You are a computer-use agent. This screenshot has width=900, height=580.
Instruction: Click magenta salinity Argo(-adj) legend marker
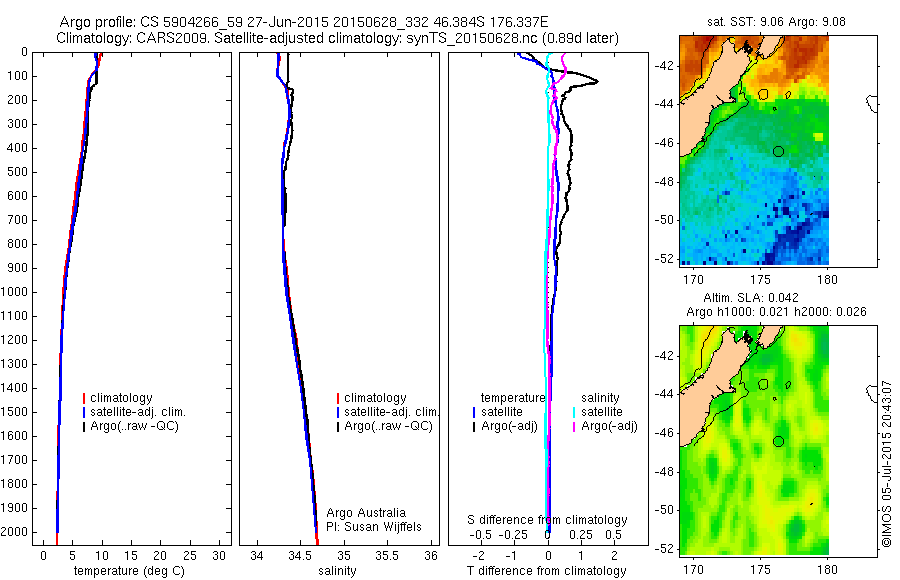click(574, 427)
